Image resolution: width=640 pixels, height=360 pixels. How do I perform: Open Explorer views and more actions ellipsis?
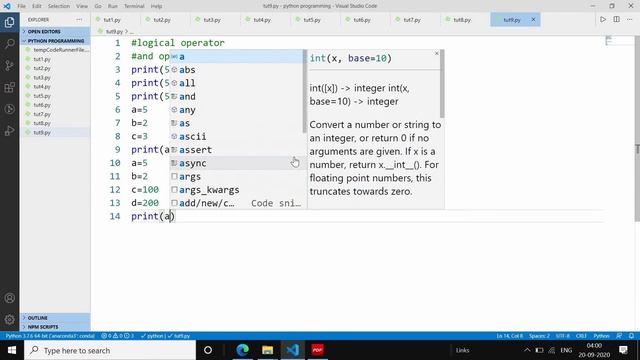[x=79, y=20]
